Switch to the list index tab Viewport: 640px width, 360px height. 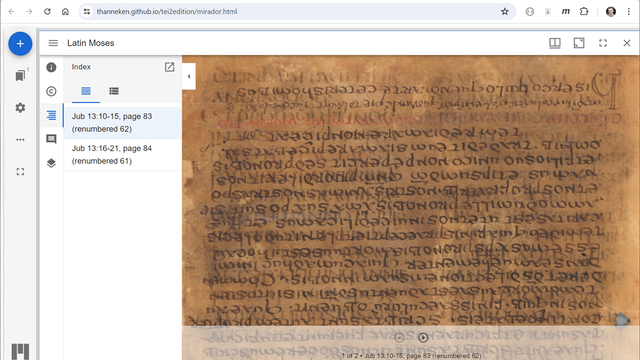(114, 91)
